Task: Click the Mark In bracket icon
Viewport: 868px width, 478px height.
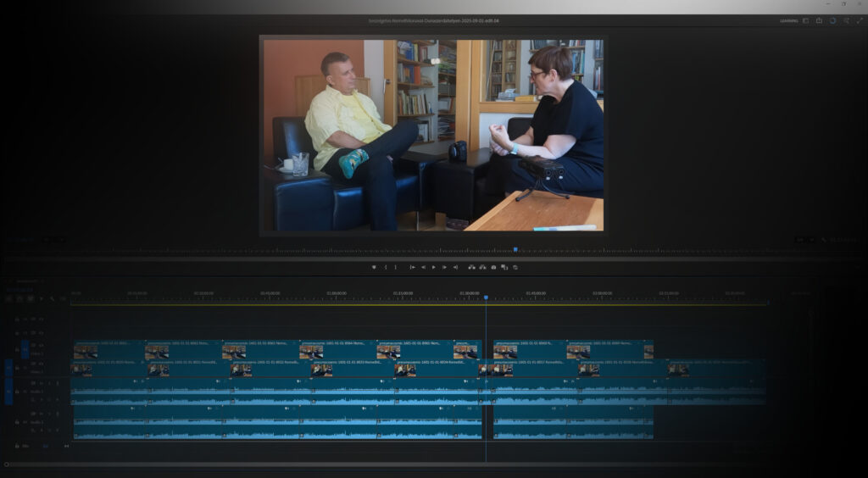Action: 386,267
